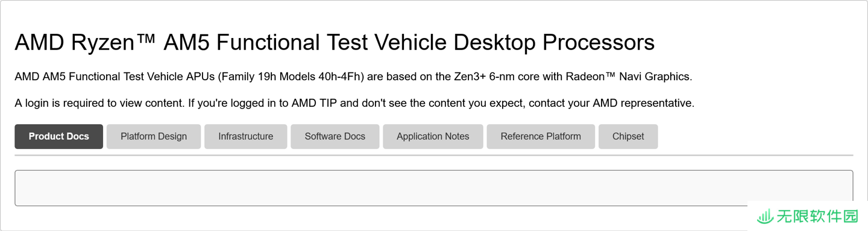View the Reference Platform tab
The width and height of the screenshot is (868, 231).
pyautogui.click(x=541, y=136)
